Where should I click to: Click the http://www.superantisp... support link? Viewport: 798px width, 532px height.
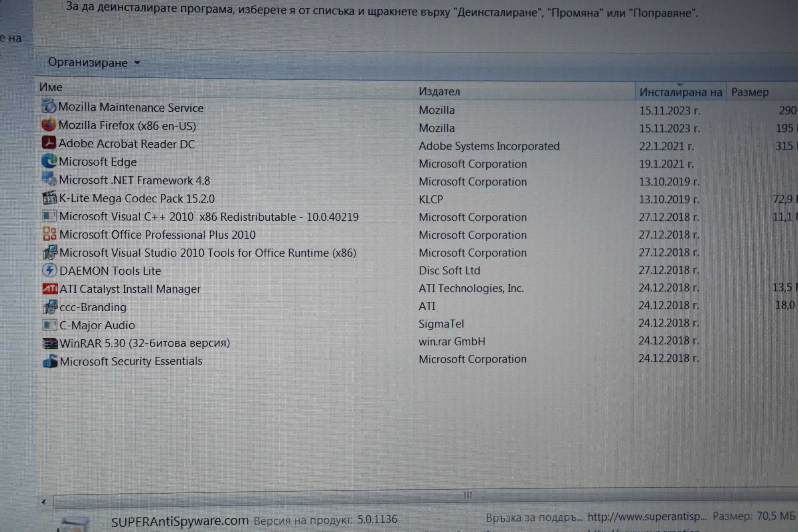click(x=647, y=517)
